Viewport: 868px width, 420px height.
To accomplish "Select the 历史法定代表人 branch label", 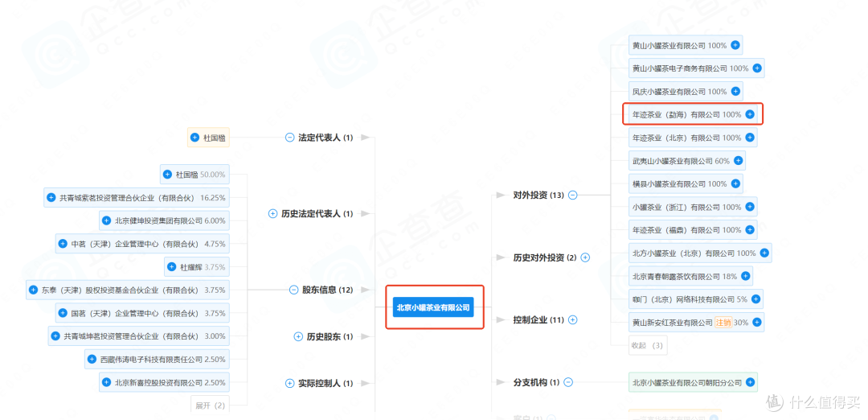I will pyautogui.click(x=310, y=213).
